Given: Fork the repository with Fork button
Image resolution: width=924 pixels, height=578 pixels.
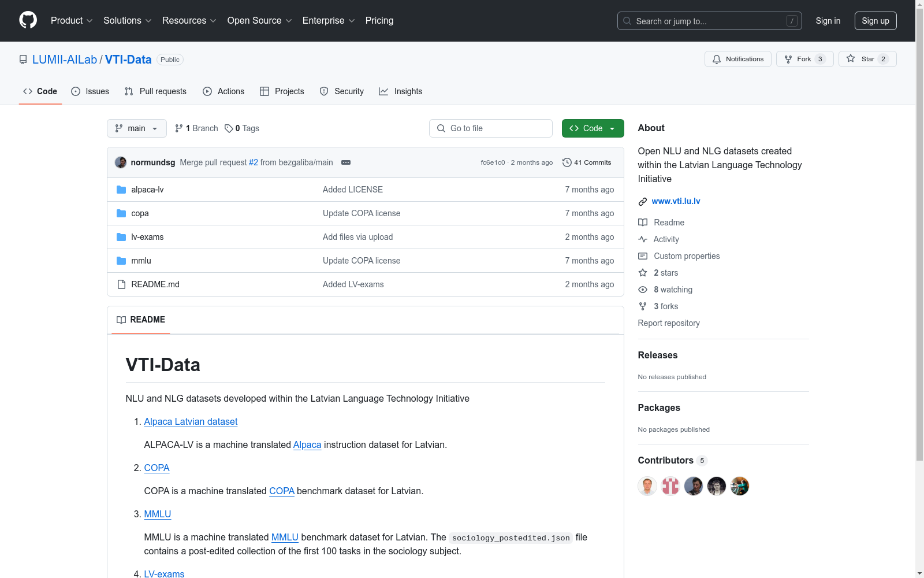Looking at the screenshot, I should pos(805,59).
